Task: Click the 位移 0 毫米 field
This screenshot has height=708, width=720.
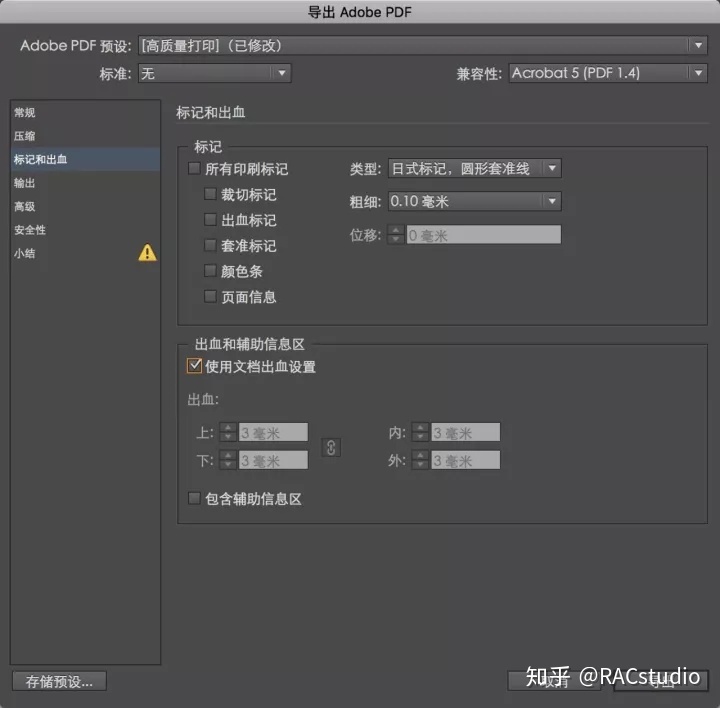Action: point(484,235)
